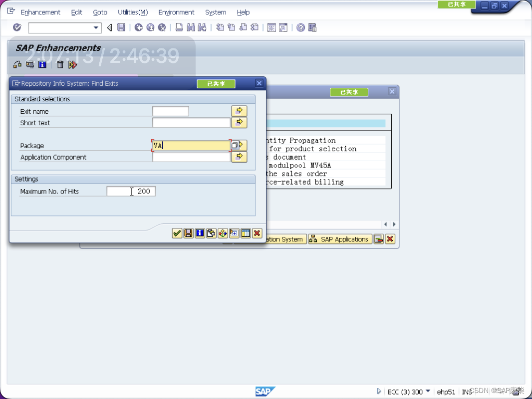Viewport: 532px width, 399px height.
Task: Click the red X Cancel in background dialog
Action: (390, 239)
